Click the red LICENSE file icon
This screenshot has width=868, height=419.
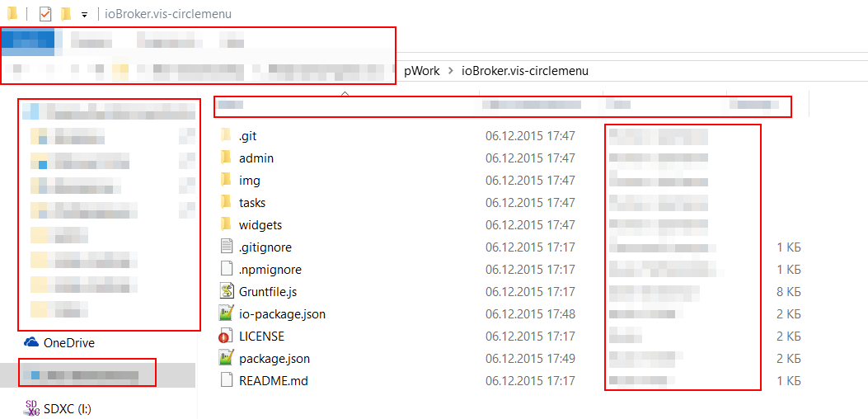(x=228, y=336)
